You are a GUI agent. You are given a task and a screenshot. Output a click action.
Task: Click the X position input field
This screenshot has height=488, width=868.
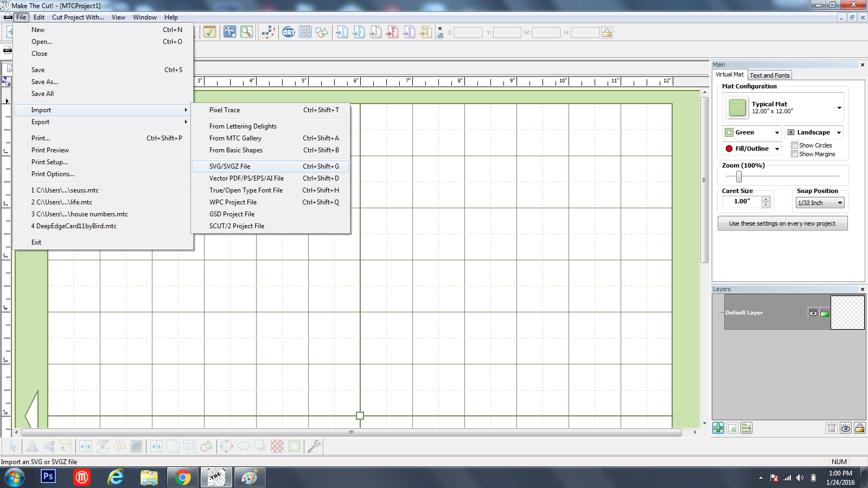[468, 33]
